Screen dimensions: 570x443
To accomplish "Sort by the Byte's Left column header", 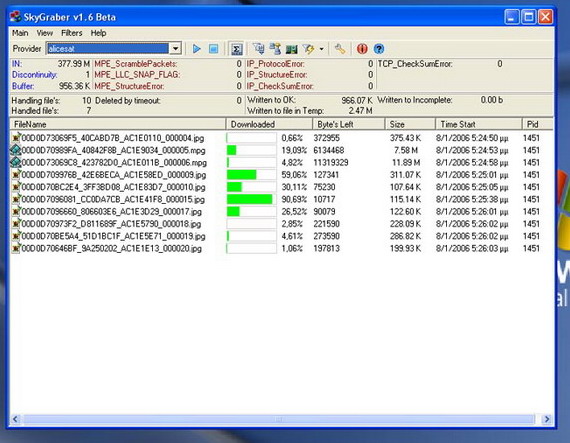I will [349, 124].
